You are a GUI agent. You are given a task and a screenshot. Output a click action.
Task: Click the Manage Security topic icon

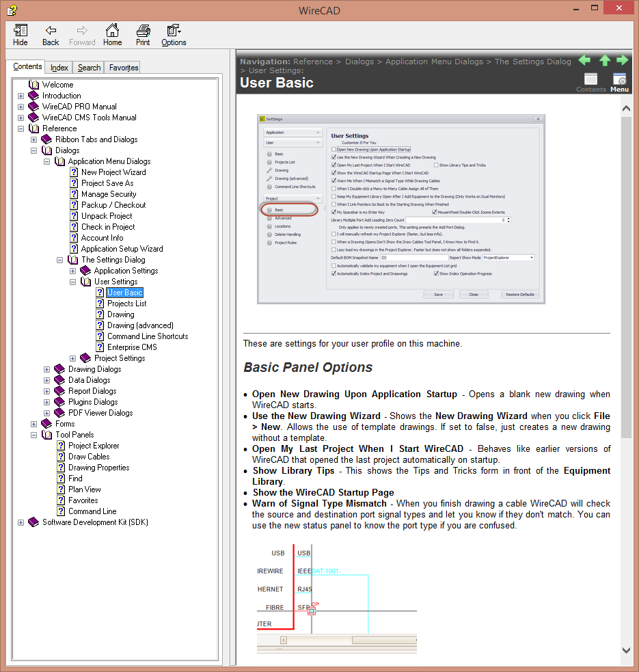(x=74, y=194)
